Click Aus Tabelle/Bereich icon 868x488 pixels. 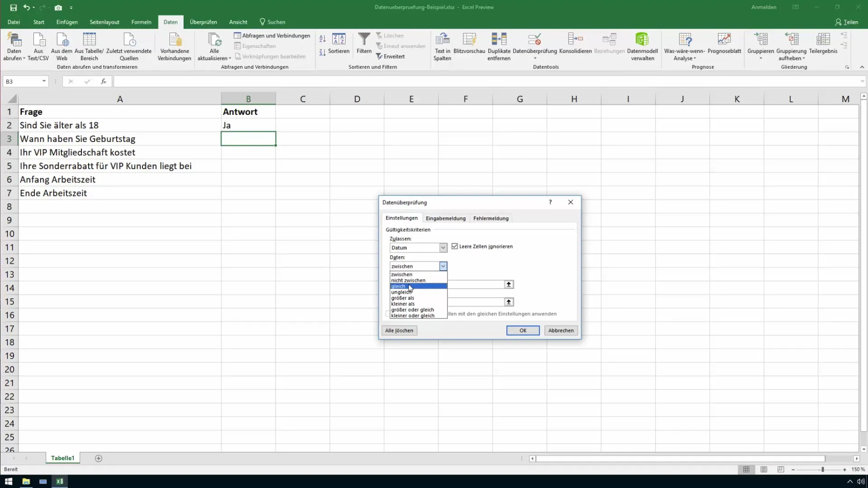(x=89, y=47)
